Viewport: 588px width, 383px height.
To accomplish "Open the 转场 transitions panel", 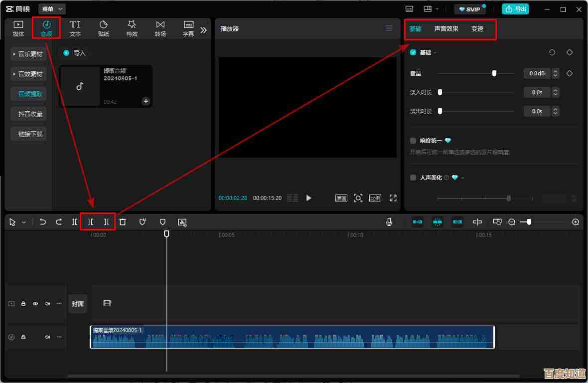I will pos(160,28).
